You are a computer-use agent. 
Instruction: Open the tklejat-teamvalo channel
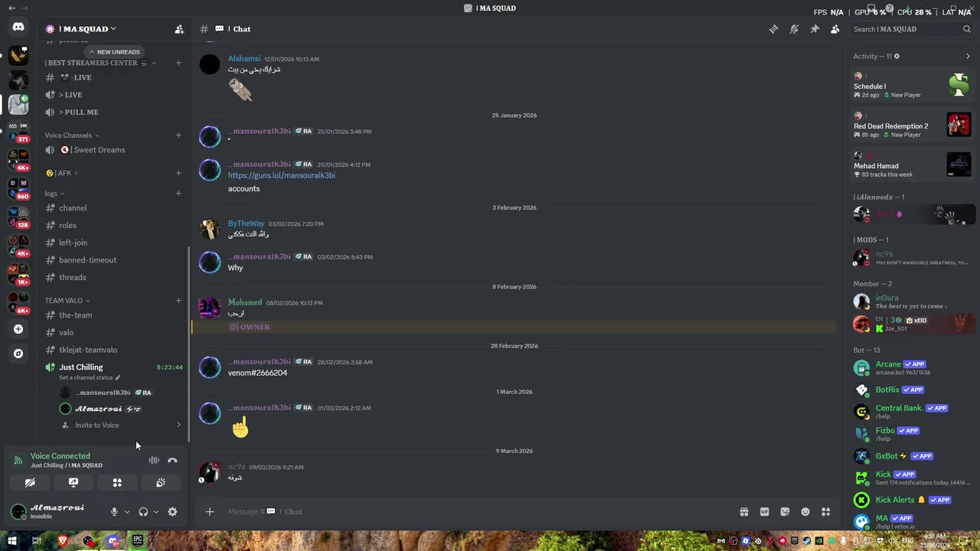click(x=113, y=350)
